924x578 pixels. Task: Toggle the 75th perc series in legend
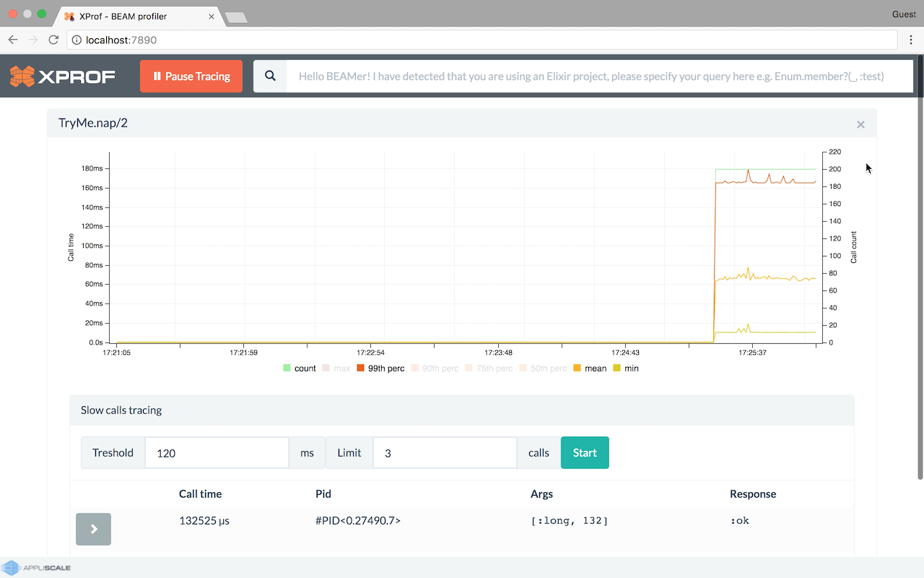[x=489, y=368]
